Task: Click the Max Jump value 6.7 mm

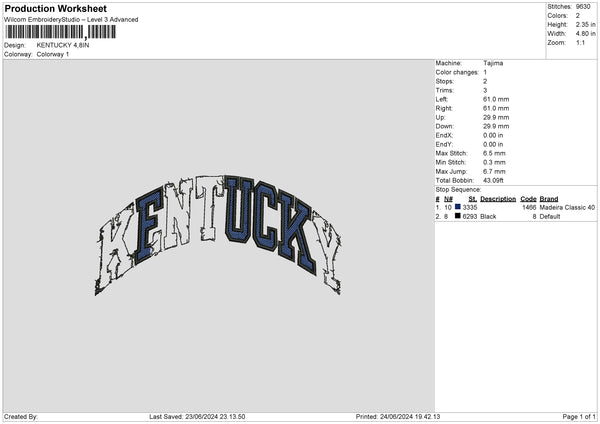Action: [x=494, y=171]
